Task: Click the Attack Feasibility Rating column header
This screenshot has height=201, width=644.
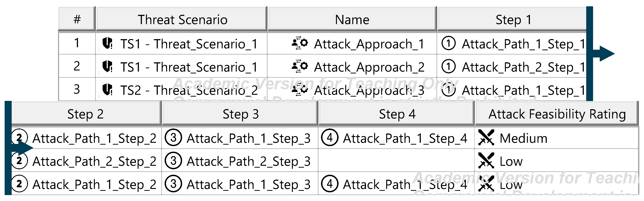Action: point(557,114)
